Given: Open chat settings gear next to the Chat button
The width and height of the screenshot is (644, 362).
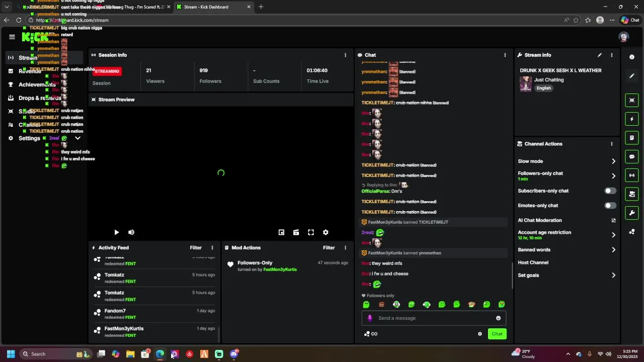Looking at the screenshot, I should tap(480, 334).
